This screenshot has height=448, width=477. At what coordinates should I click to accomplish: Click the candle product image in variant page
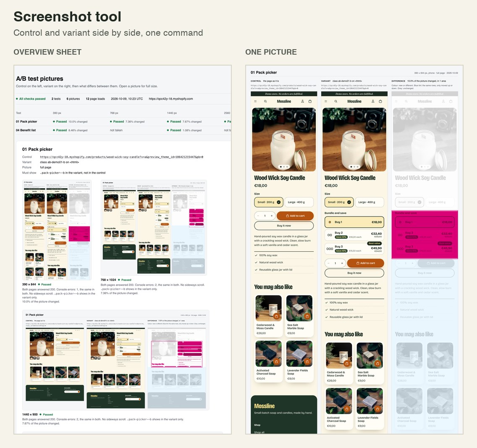(354, 140)
